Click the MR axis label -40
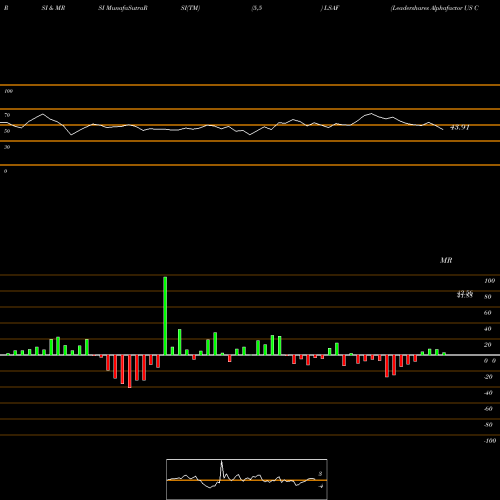The height and width of the screenshot is (500, 500). click(x=488, y=393)
